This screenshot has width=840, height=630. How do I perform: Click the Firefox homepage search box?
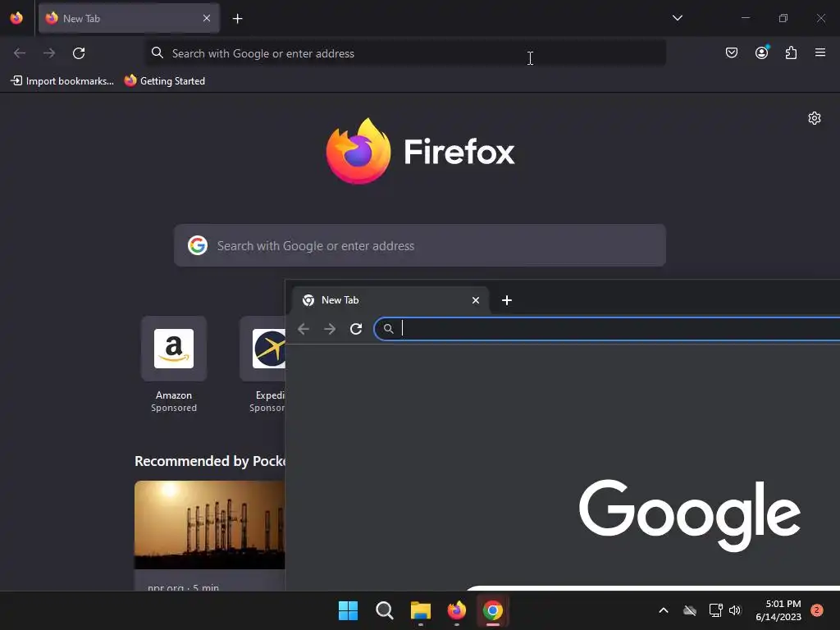click(420, 245)
